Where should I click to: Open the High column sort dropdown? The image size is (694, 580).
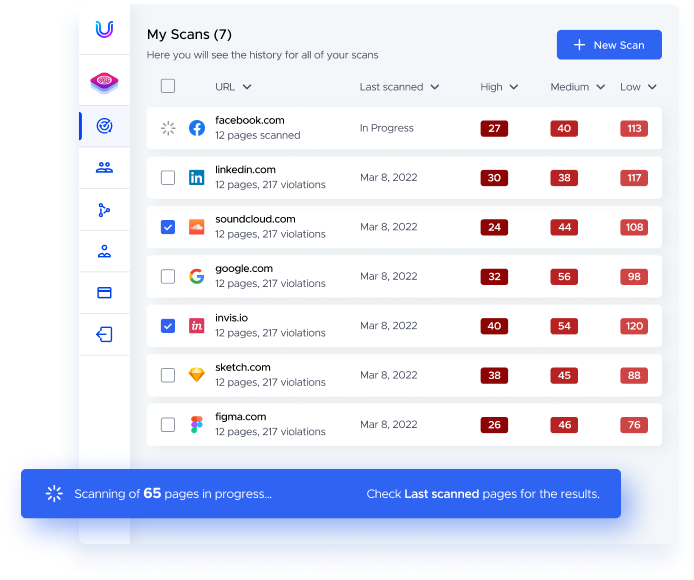coord(499,87)
